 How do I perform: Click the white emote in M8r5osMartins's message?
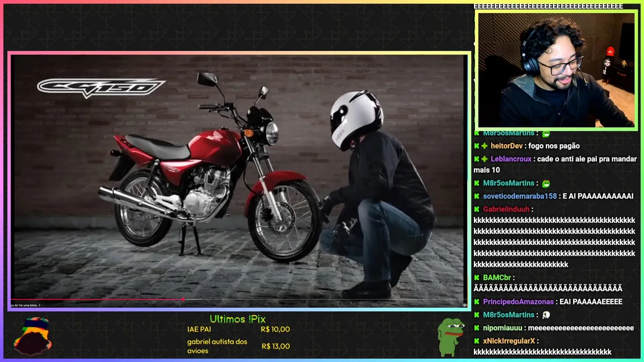point(546,315)
